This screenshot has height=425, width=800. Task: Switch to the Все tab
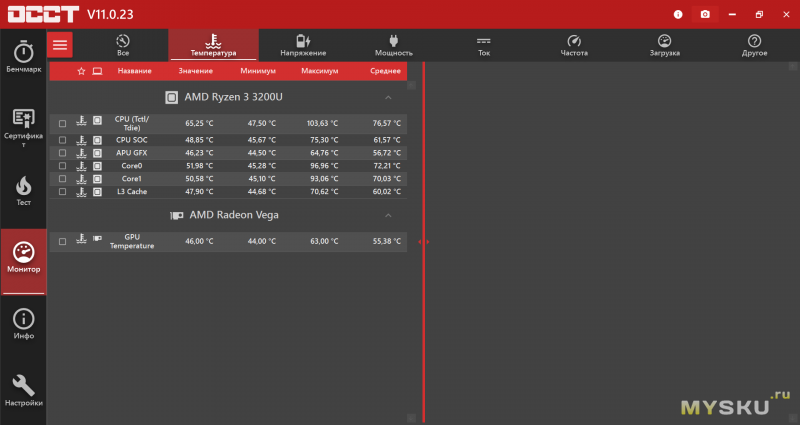click(123, 45)
